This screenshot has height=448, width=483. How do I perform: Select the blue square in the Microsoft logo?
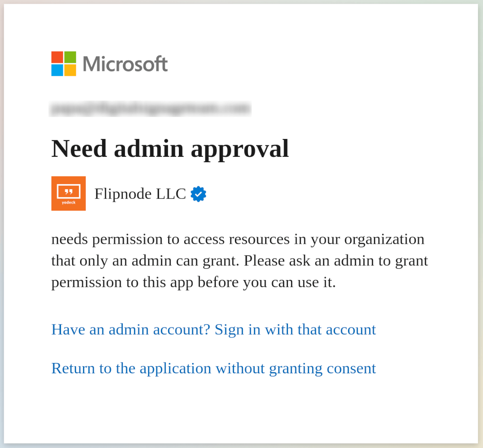click(x=56, y=70)
